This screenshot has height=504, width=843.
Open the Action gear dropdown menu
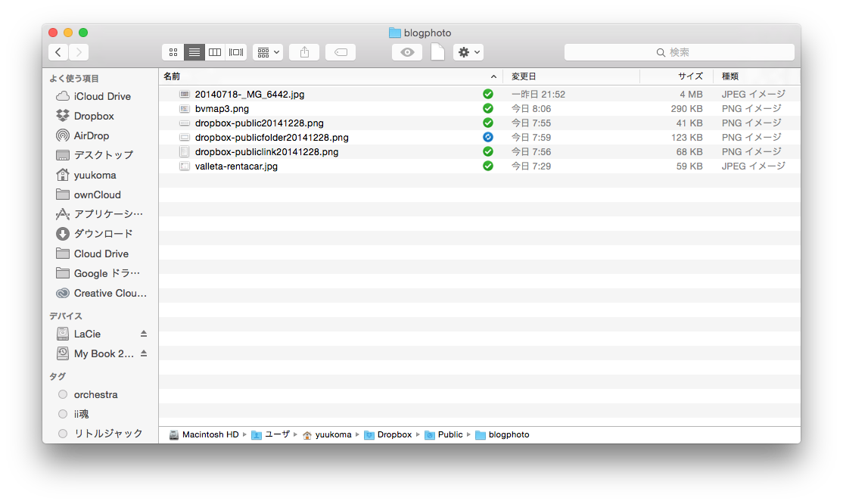click(468, 52)
